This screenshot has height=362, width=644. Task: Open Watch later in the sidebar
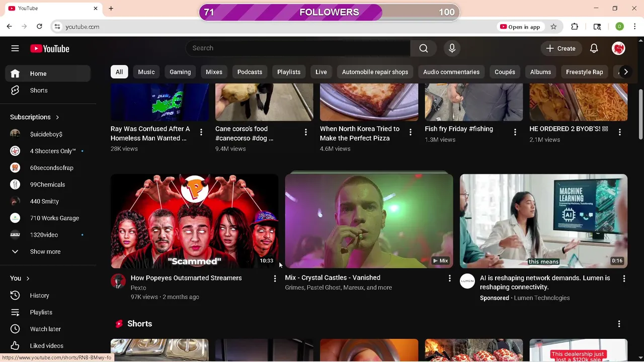(x=48, y=329)
